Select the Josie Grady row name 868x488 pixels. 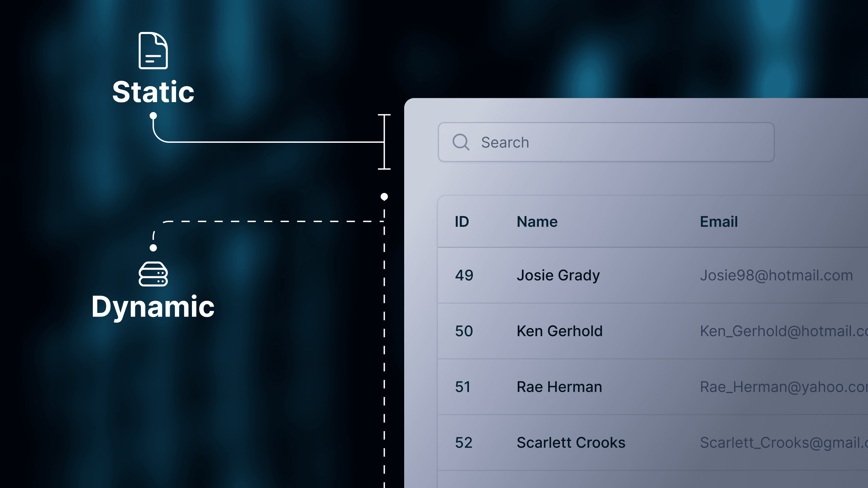point(558,276)
